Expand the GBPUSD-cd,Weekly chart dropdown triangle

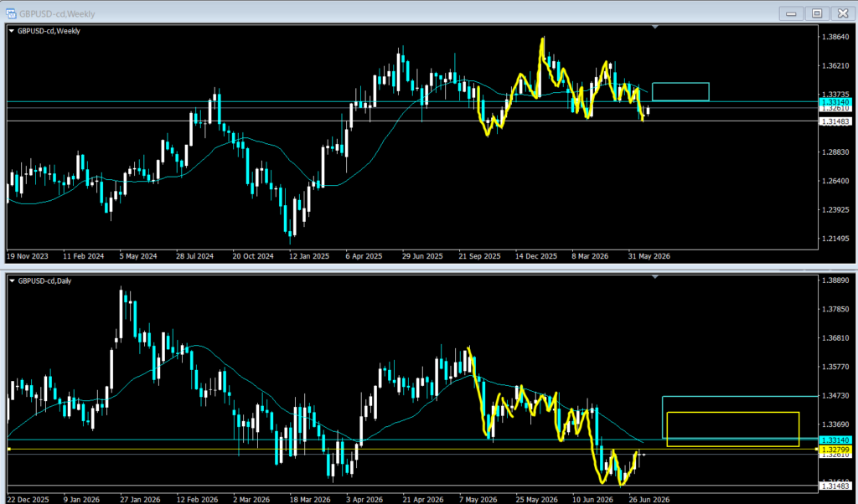[12, 31]
